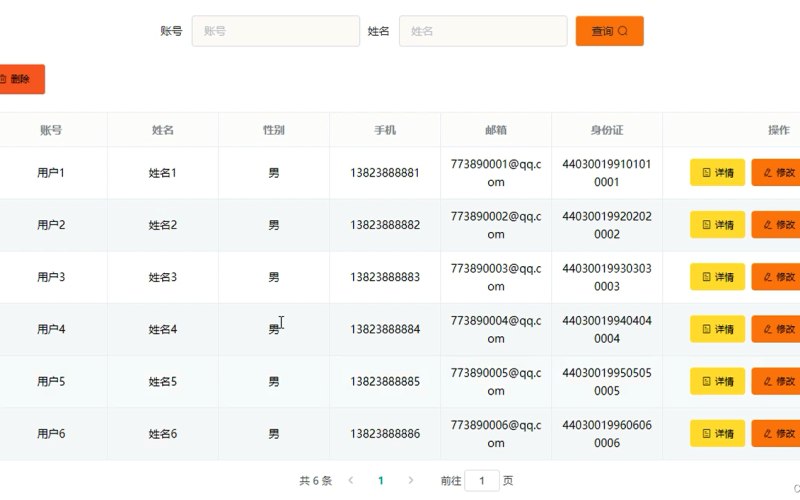Click the 身份证 column header
800x500 pixels.
[607, 130]
